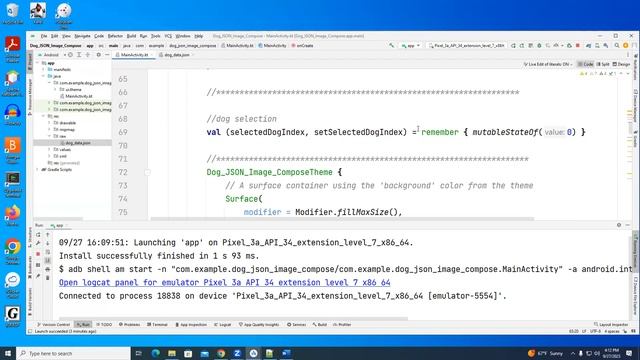Click the Make Project hammer icon
640x360 pixels.
(391, 46)
